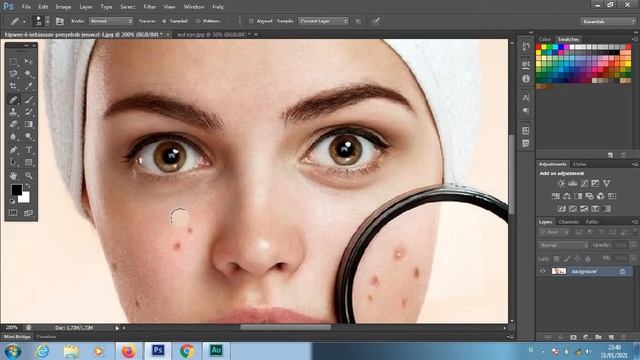
Task: Open the Sample Current Layer dropdown
Action: pyautogui.click(x=323, y=21)
